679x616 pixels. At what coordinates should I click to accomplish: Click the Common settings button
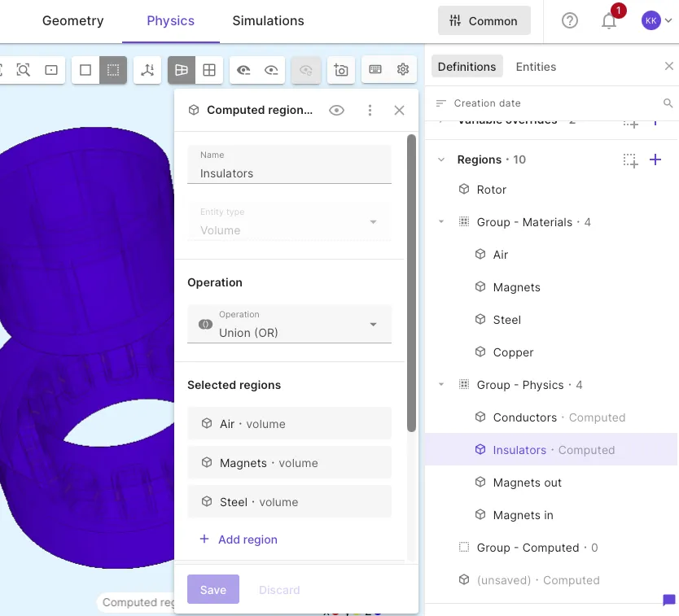[484, 21]
